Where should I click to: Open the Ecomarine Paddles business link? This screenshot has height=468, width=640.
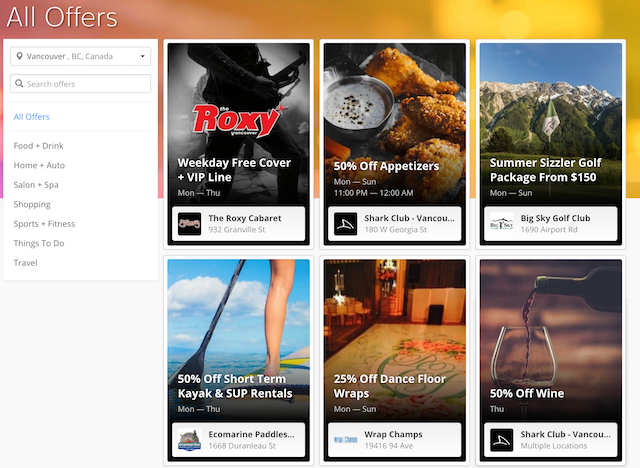pos(251,435)
